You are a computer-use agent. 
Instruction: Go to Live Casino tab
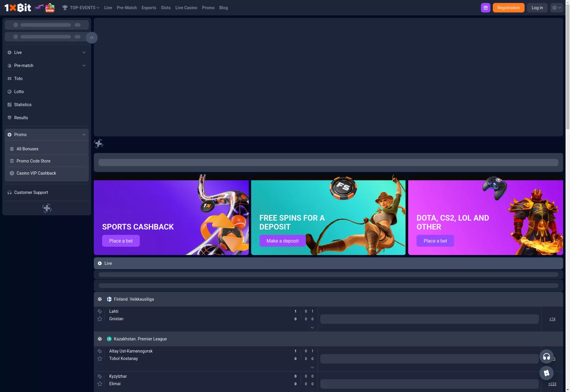186,8
